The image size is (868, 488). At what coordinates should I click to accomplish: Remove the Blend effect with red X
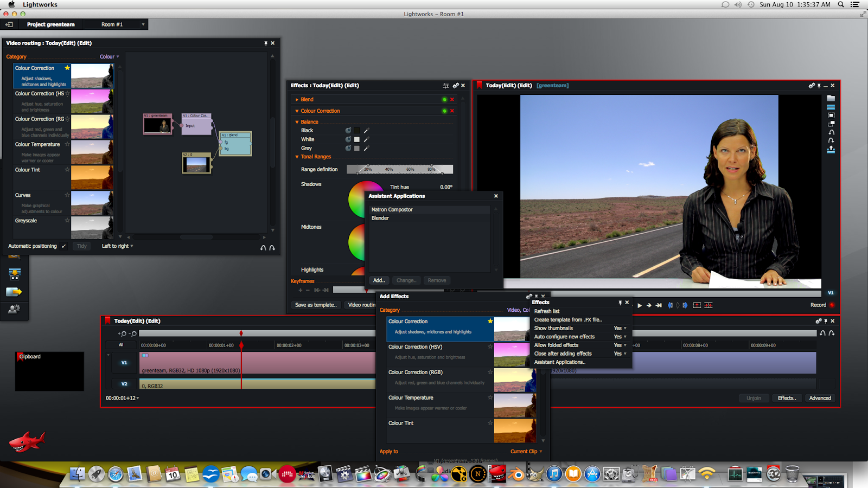(x=452, y=99)
